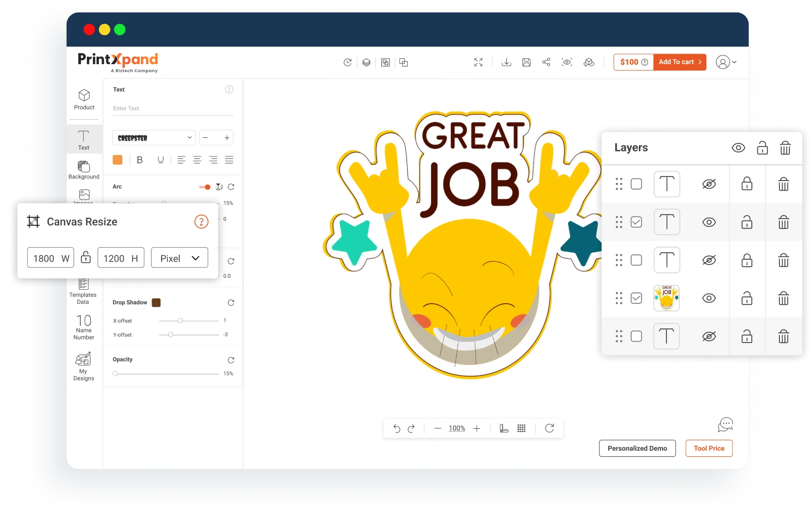Screen dimensions: 812x512
Task: Open the Background panel in sidebar
Action: pos(84,170)
